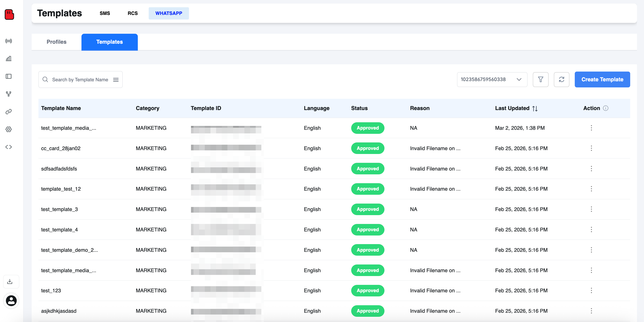The height and width of the screenshot is (322, 644).
Task: Open the settings gear sidebar icon
Action: tap(9, 129)
